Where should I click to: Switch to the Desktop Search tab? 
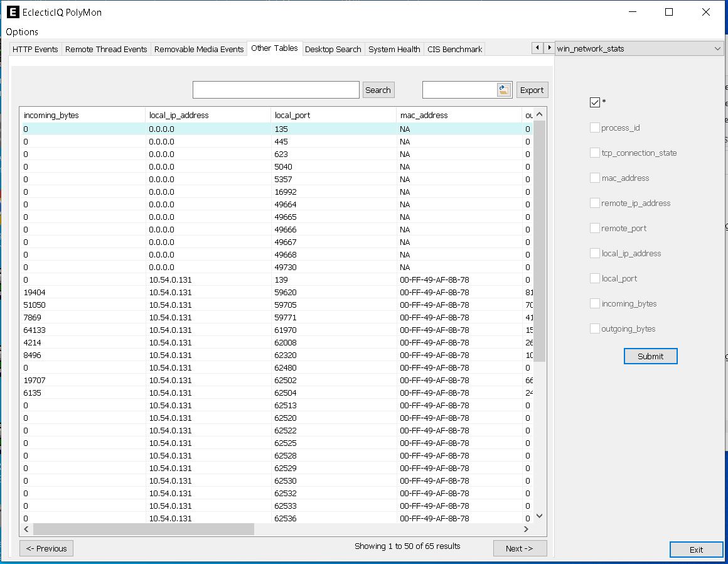(333, 48)
